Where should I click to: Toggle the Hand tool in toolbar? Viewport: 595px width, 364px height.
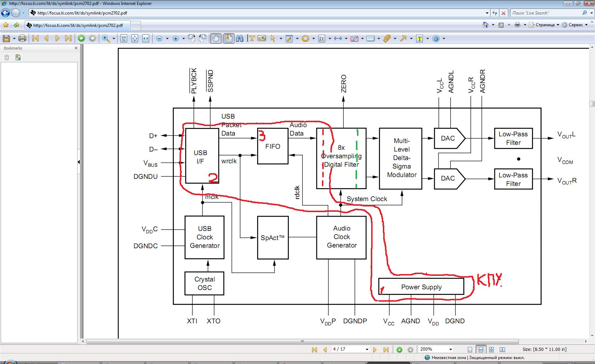[x=216, y=39]
